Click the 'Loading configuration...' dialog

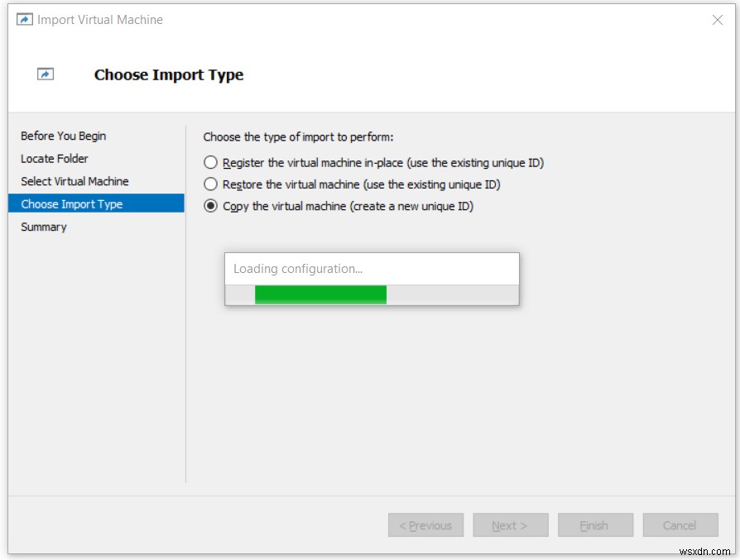[372, 269]
